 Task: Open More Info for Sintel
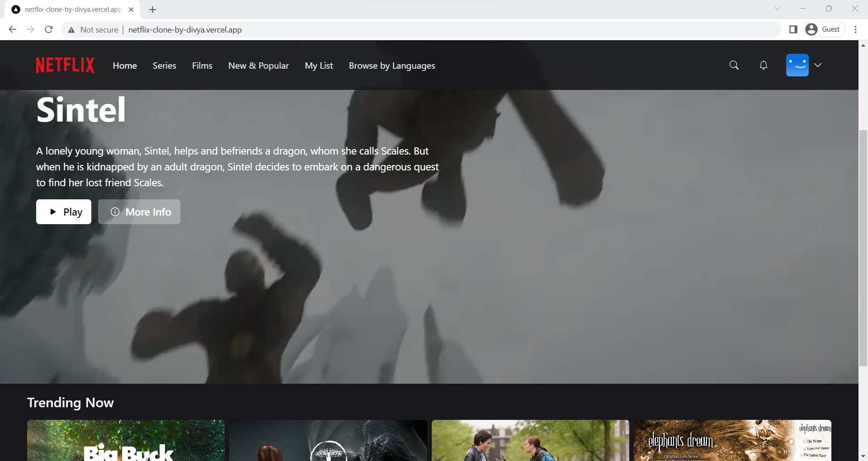[x=139, y=212]
